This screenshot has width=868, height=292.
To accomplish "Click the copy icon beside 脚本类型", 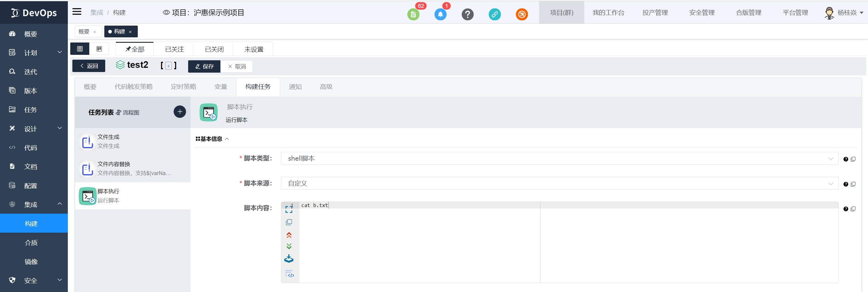I will click(x=853, y=159).
